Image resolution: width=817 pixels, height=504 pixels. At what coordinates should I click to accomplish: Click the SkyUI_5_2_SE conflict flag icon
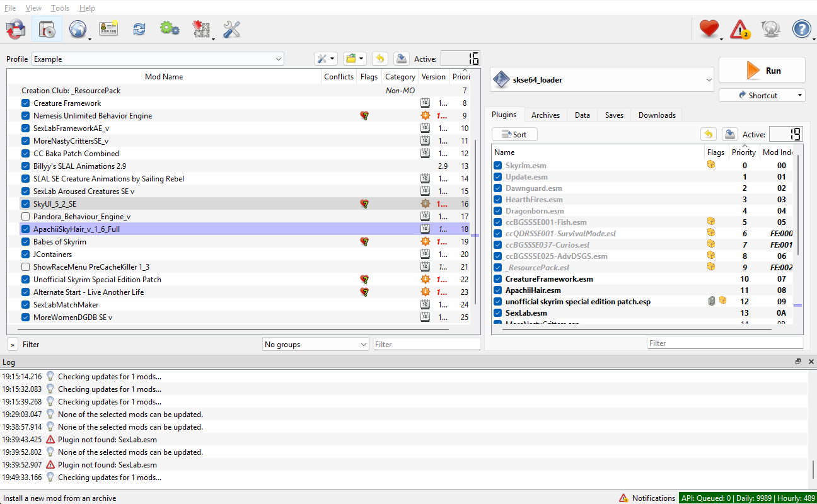(364, 204)
